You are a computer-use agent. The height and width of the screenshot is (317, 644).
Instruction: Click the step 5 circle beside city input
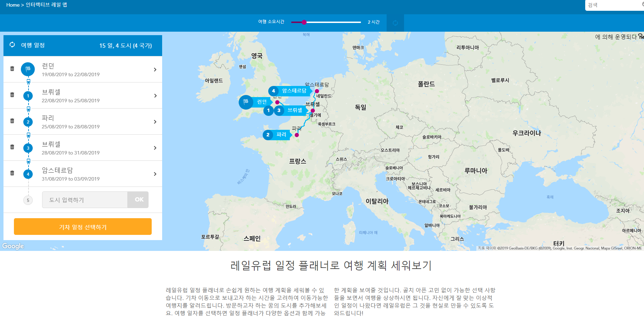(28, 200)
